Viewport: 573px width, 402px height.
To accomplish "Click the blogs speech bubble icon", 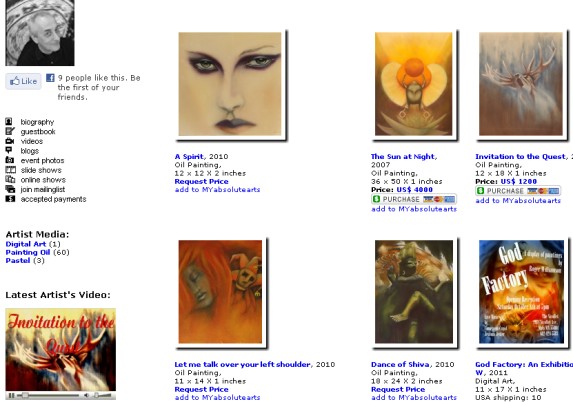I will [9, 150].
